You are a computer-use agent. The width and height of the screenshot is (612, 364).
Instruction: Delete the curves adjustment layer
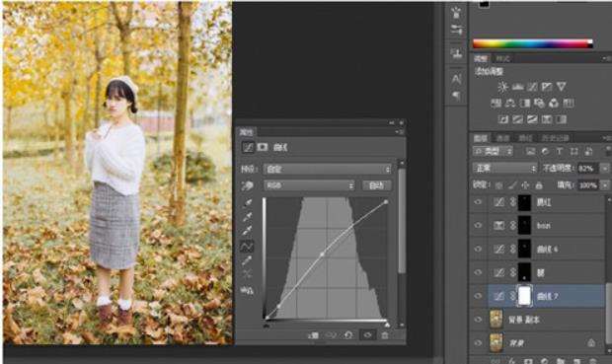[385, 335]
